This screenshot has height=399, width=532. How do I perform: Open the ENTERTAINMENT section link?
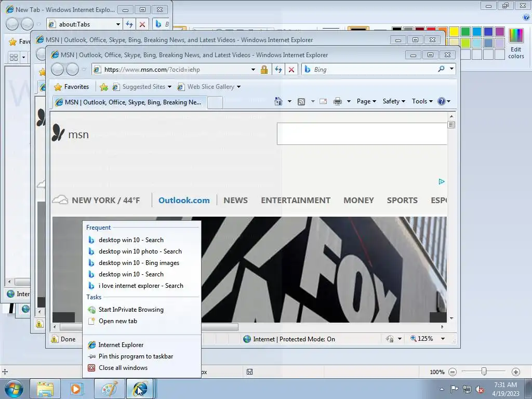pyautogui.click(x=296, y=200)
